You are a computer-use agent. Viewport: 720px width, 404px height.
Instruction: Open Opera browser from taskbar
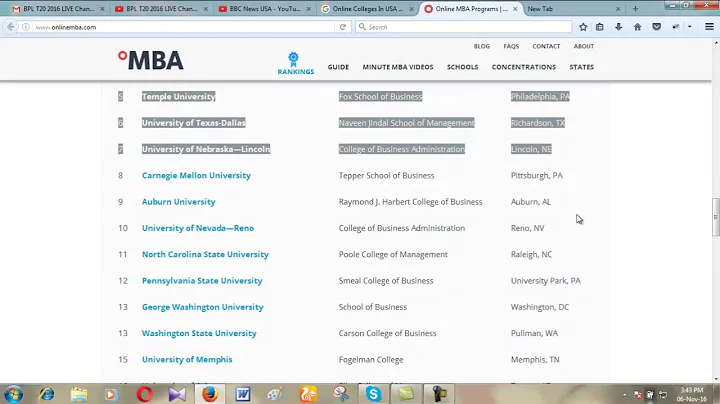[x=144, y=394]
